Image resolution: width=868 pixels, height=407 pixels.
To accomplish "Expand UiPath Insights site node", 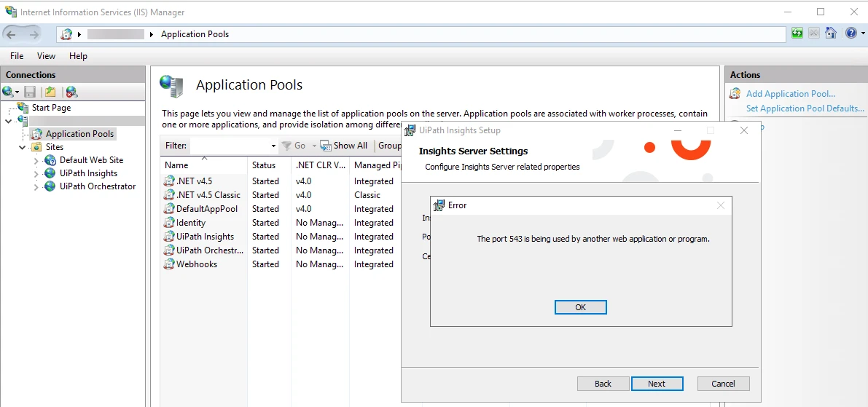I will [x=36, y=173].
